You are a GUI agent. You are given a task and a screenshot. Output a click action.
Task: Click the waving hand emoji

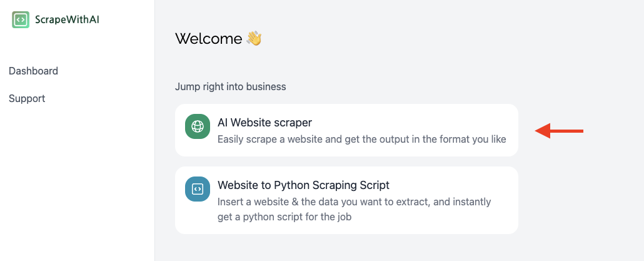tap(254, 39)
